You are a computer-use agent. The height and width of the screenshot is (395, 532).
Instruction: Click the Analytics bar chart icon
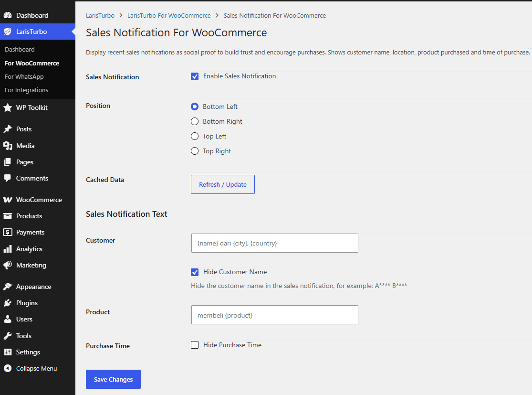pos(8,249)
